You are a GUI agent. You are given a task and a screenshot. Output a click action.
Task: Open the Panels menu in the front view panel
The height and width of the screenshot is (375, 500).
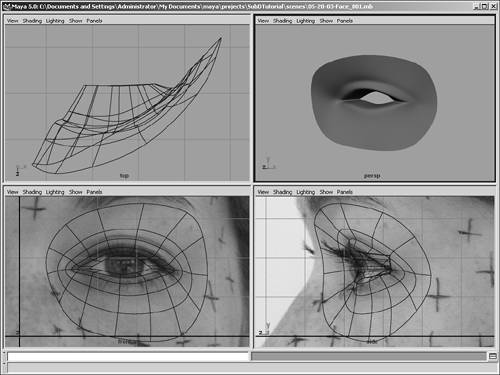pyautogui.click(x=94, y=192)
